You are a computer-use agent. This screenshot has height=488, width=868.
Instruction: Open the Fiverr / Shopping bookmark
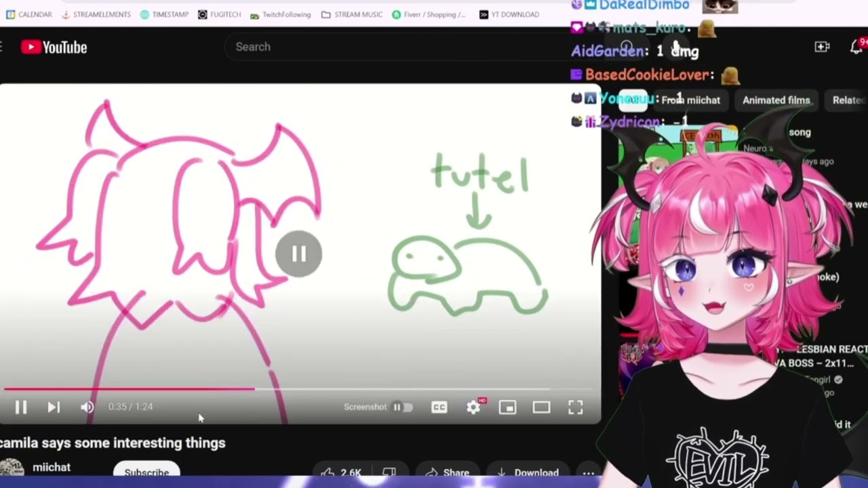tap(429, 14)
